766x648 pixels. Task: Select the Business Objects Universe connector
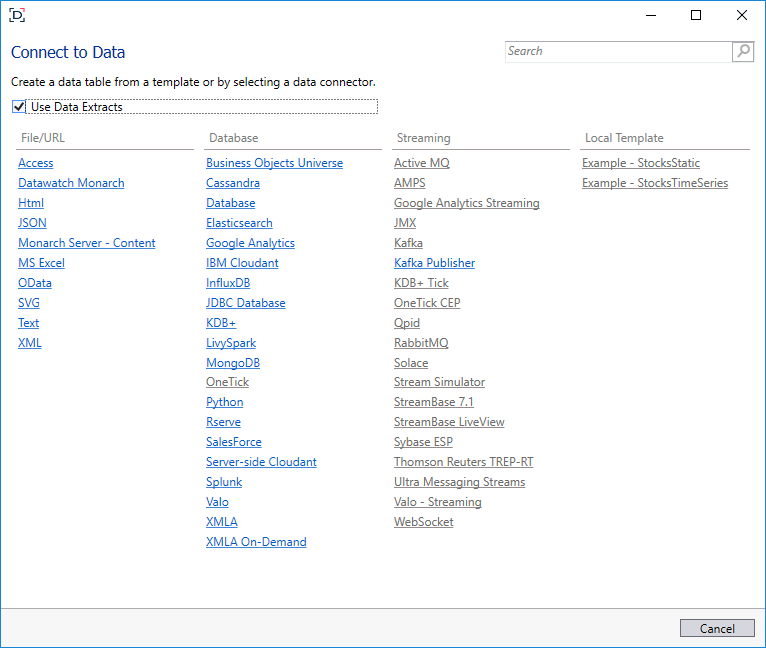(274, 163)
